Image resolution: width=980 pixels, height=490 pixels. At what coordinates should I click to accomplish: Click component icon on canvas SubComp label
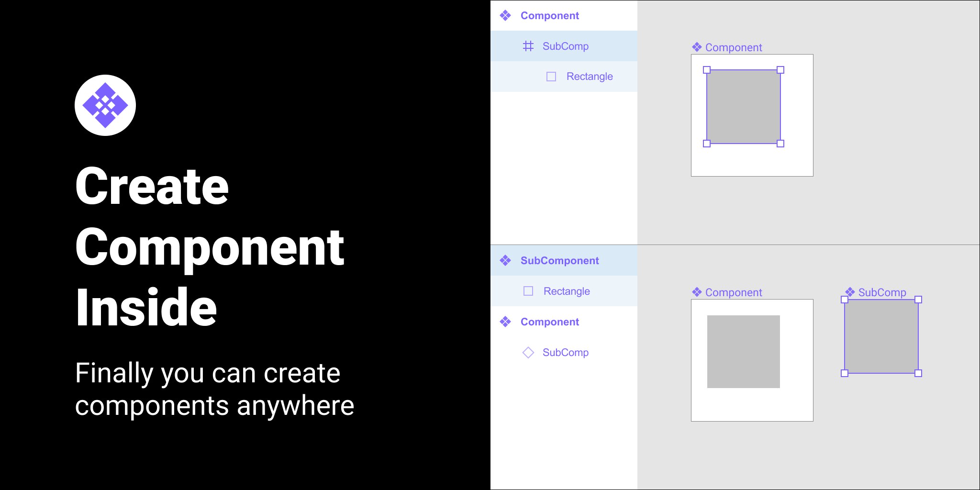[x=850, y=292]
